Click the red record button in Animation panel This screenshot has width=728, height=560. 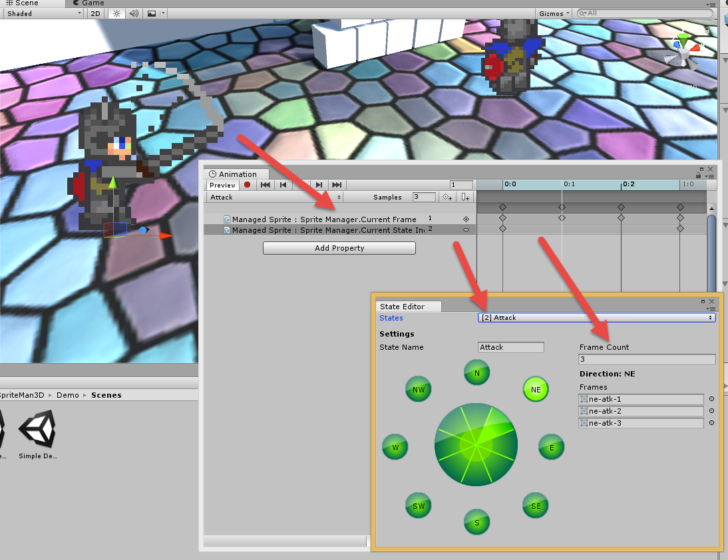(x=247, y=185)
